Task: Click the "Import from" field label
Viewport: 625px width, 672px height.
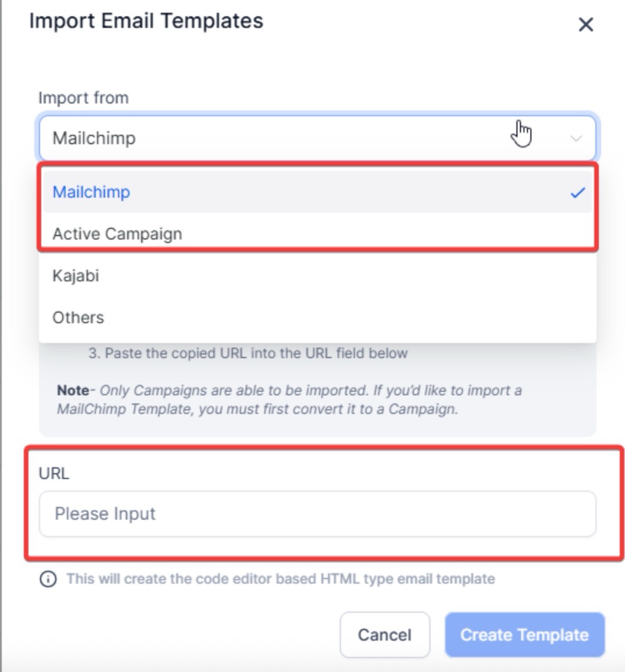Action: pyautogui.click(x=84, y=98)
